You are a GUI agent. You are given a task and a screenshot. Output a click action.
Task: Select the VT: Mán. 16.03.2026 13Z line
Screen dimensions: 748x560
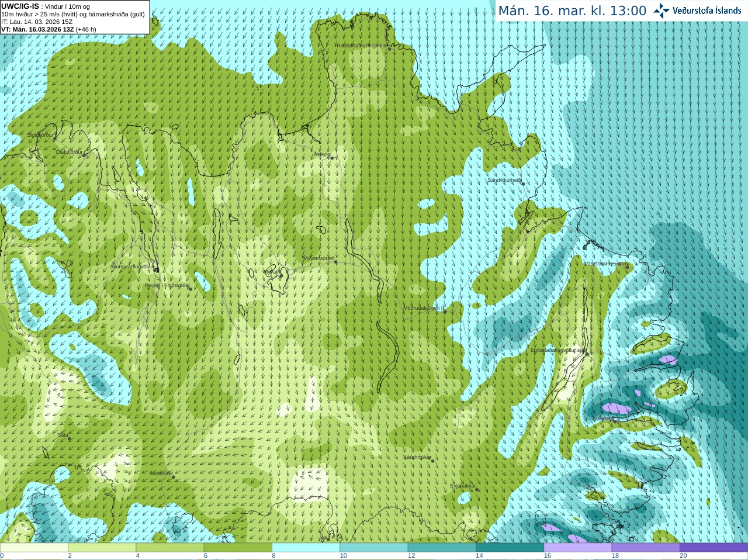coord(49,29)
